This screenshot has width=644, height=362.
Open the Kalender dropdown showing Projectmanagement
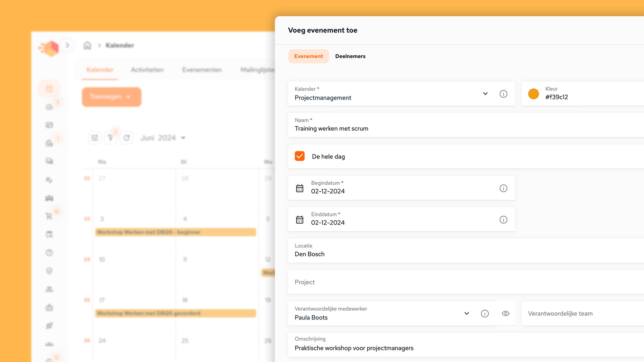click(x=485, y=94)
